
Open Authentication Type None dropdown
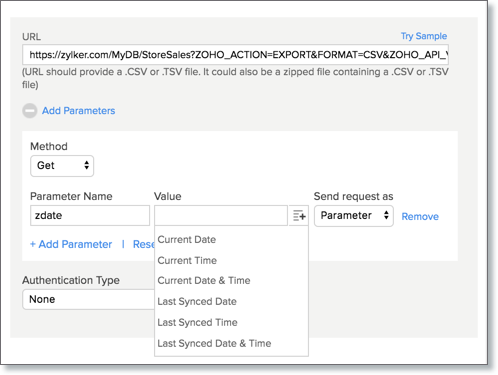pos(89,299)
